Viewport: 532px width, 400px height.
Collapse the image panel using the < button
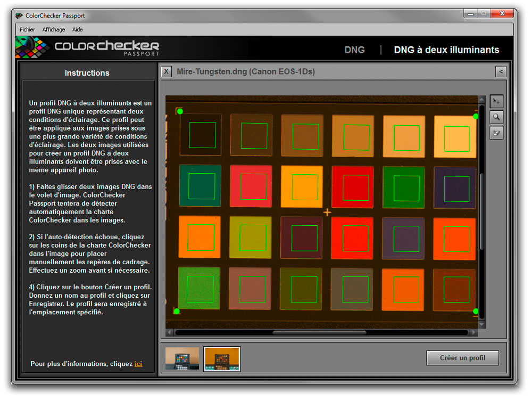coord(501,72)
